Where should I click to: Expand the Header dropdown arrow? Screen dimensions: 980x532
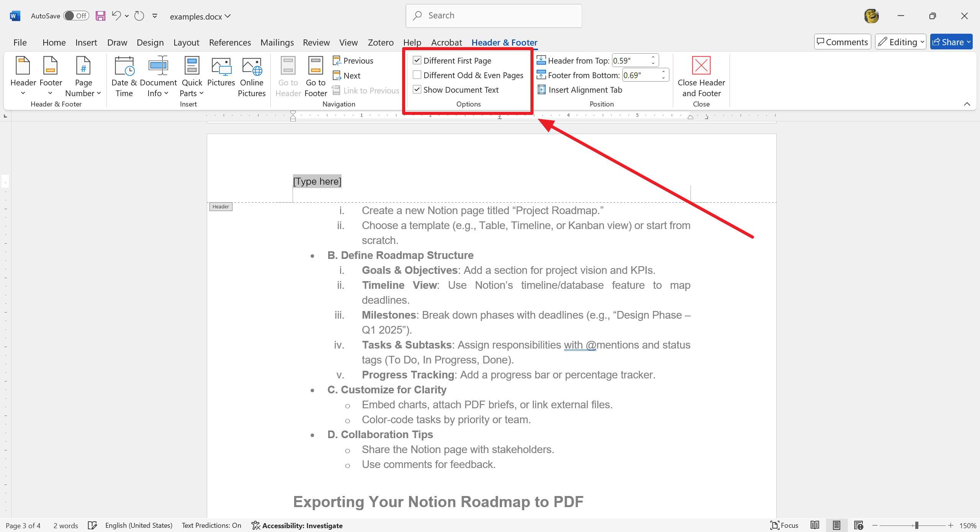click(22, 94)
